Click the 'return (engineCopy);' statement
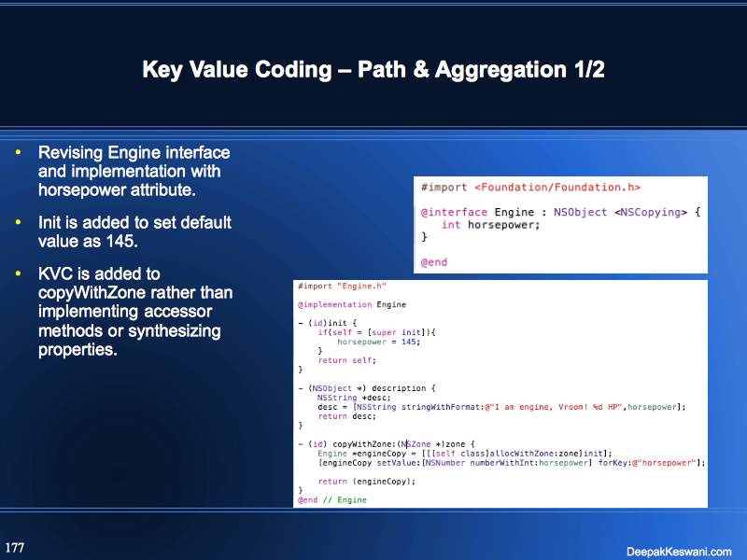The width and height of the screenshot is (747, 560). [366, 481]
